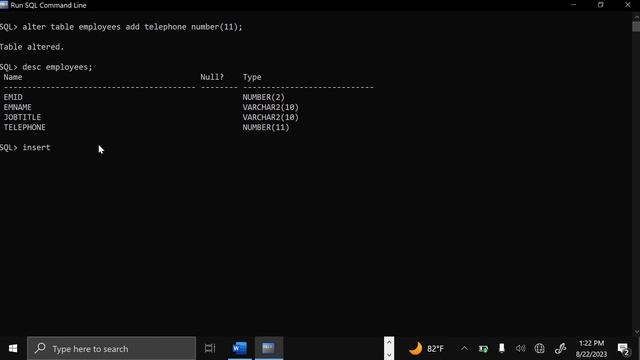Switch to Microsoft Word in the taskbar
Viewport: 640px width, 360px height.
[240, 349]
